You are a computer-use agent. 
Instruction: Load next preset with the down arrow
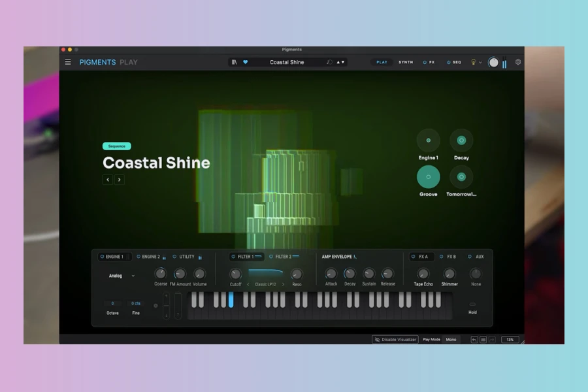(x=343, y=62)
